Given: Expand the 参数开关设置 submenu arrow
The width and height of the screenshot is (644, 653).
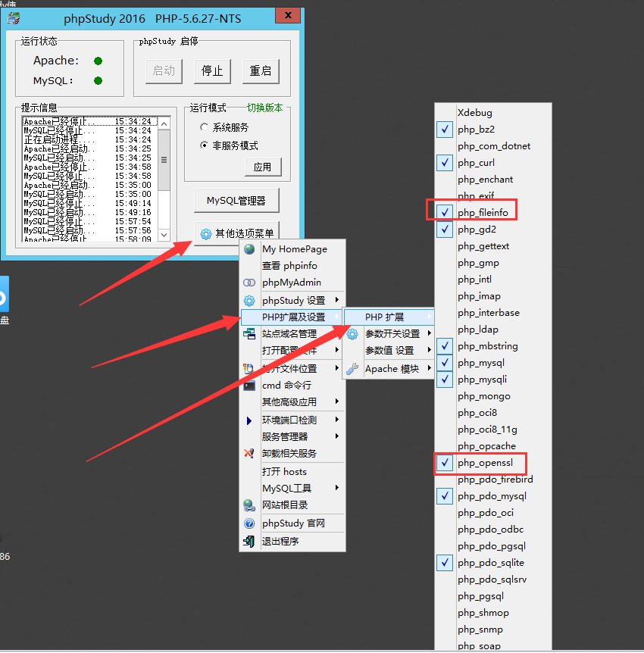Looking at the screenshot, I should pyautogui.click(x=430, y=333).
